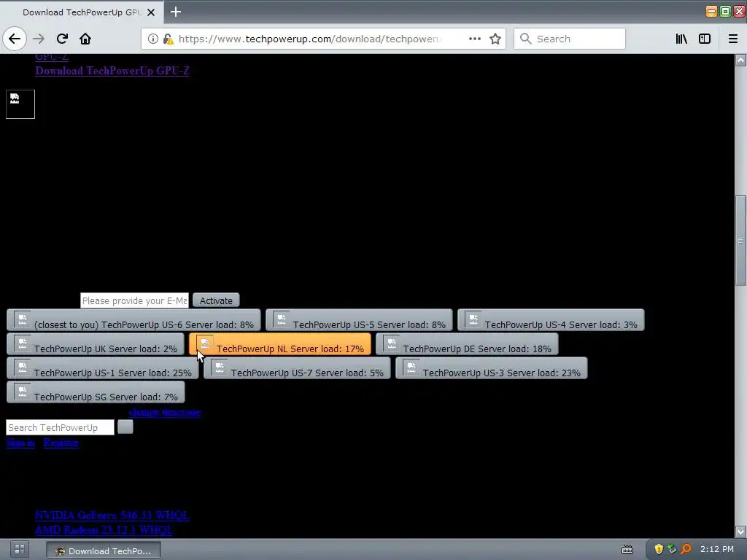Click the padlock warning icon
Image resolution: width=747 pixels, height=560 pixels.
point(168,39)
